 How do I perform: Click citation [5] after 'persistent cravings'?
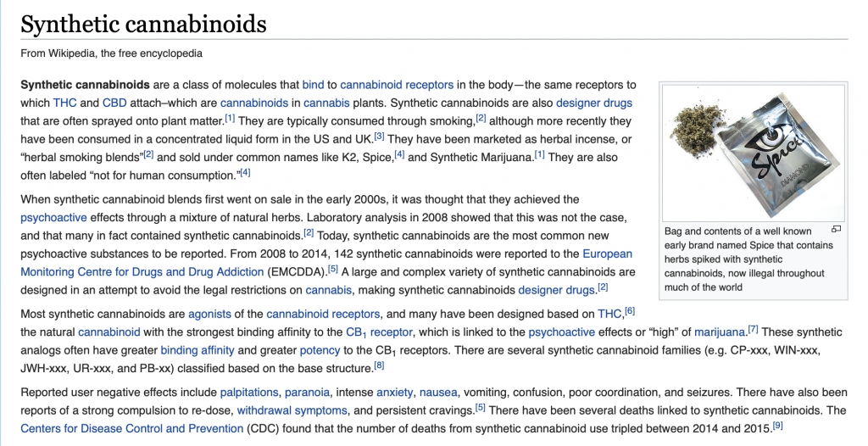click(481, 408)
